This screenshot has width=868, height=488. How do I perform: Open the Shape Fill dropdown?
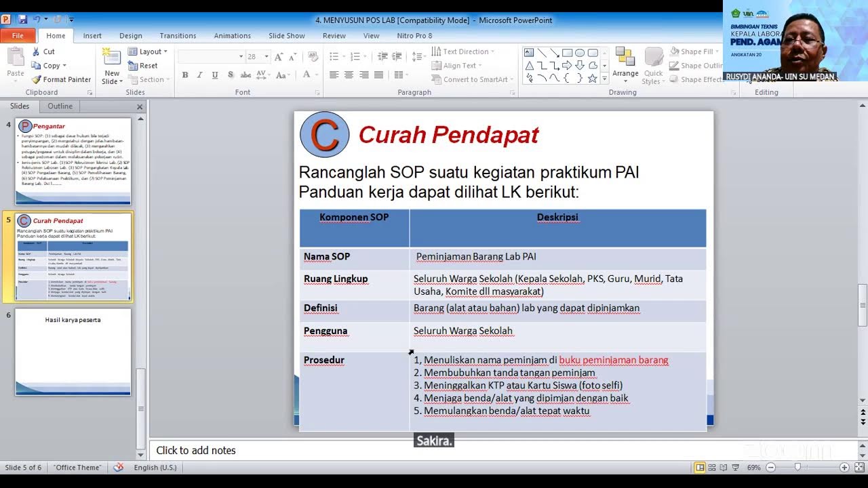coord(695,52)
